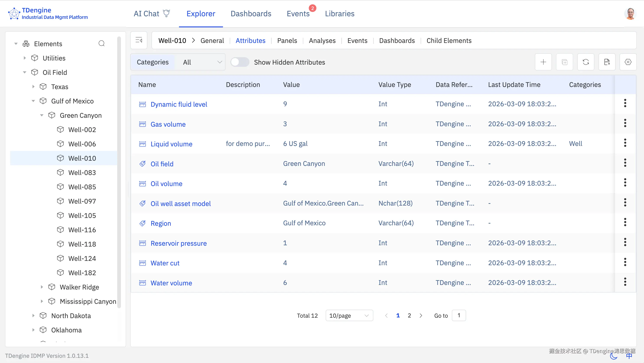This screenshot has height=363, width=644.
Task: Open the Panels tab for Well-010
Action: (x=287, y=41)
